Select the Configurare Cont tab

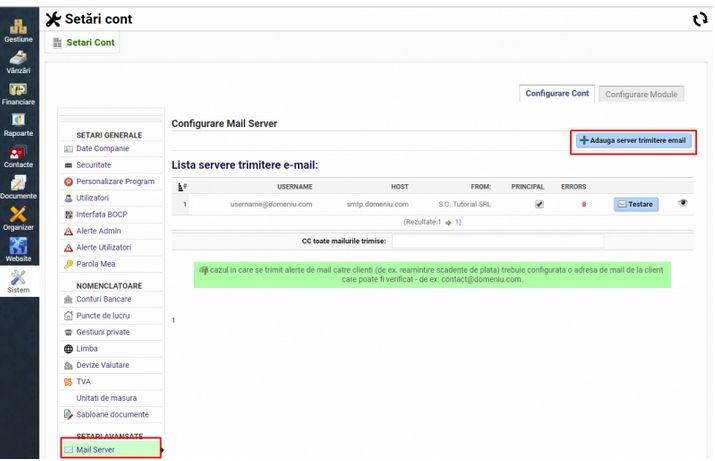tap(558, 94)
